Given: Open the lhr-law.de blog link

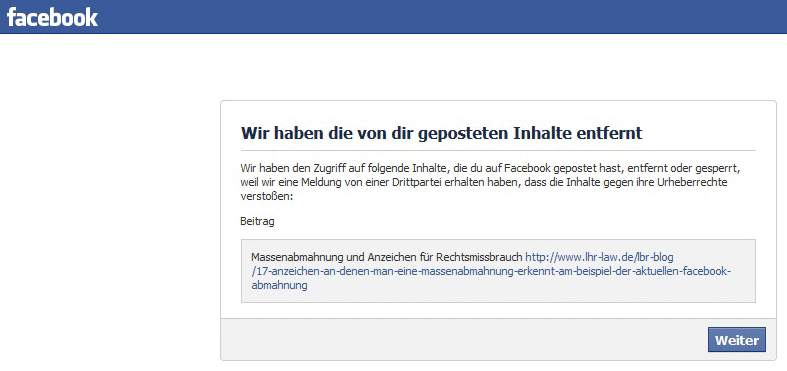Looking at the screenshot, I should coord(491,272).
